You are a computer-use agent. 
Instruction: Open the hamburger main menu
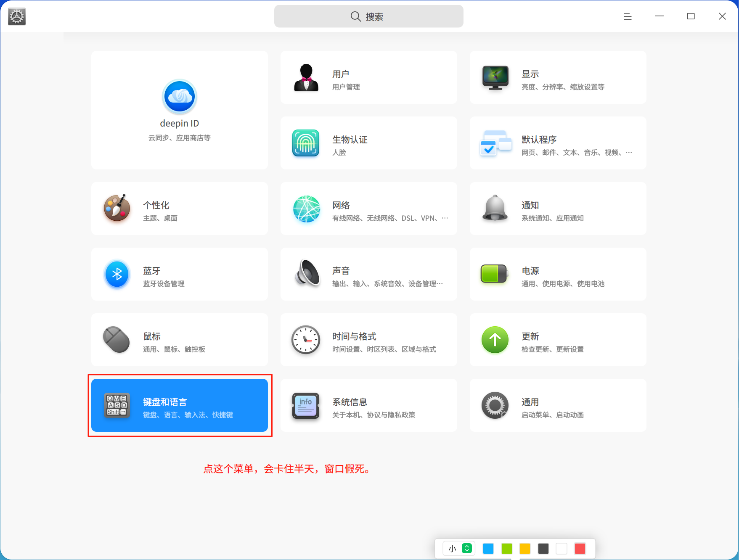[x=628, y=16]
